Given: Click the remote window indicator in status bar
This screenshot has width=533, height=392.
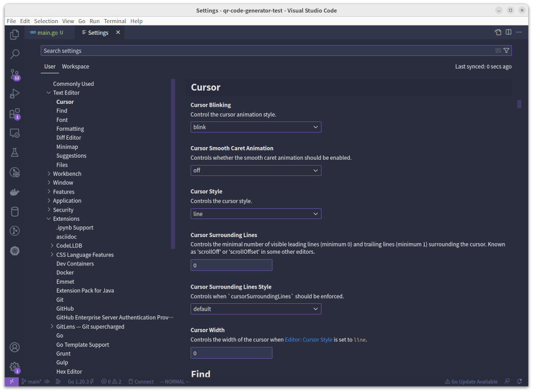Looking at the screenshot, I should tap(12, 381).
